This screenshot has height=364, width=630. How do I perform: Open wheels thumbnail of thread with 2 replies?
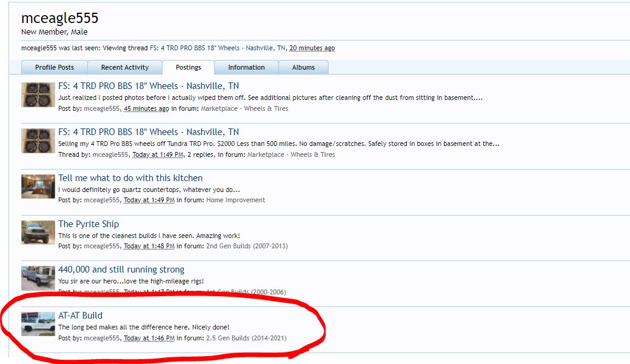[38, 141]
